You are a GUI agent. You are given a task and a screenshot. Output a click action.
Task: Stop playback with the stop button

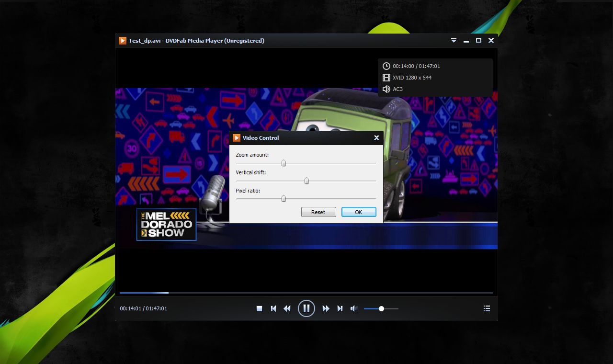[259, 308]
